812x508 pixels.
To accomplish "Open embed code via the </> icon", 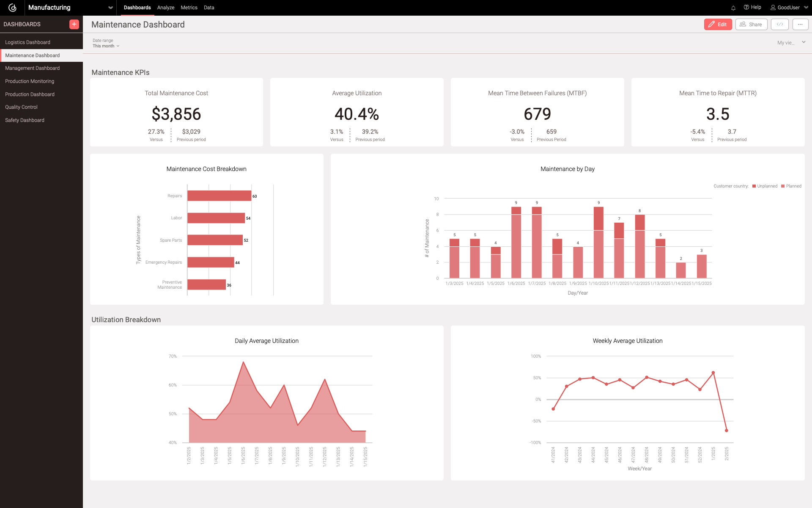I will point(779,24).
